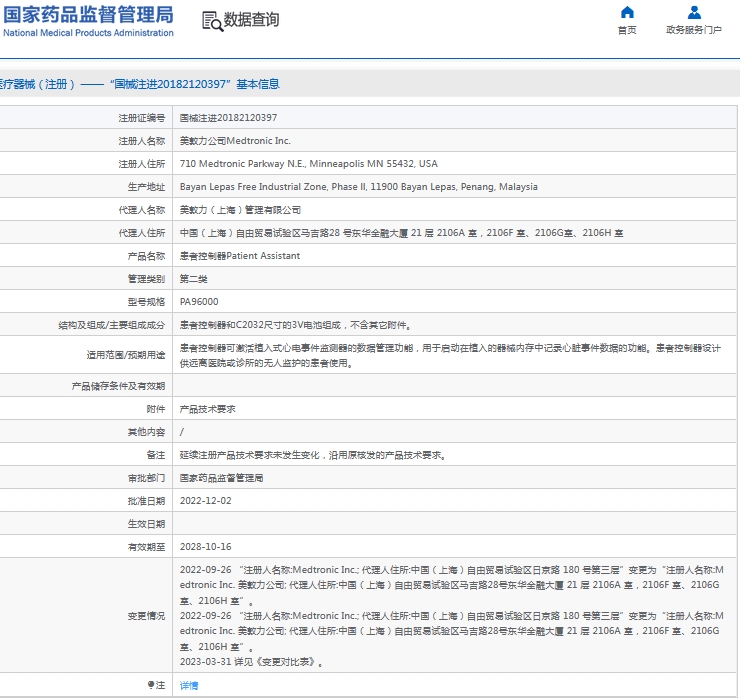Click the Bayan Lepas production address value
740x699 pixels.
[359, 187]
